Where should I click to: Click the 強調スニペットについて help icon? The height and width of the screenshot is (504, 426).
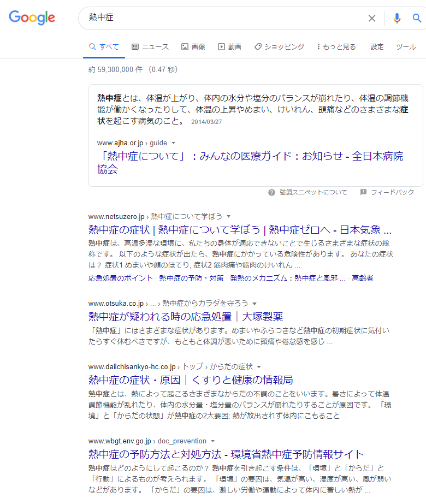(271, 193)
